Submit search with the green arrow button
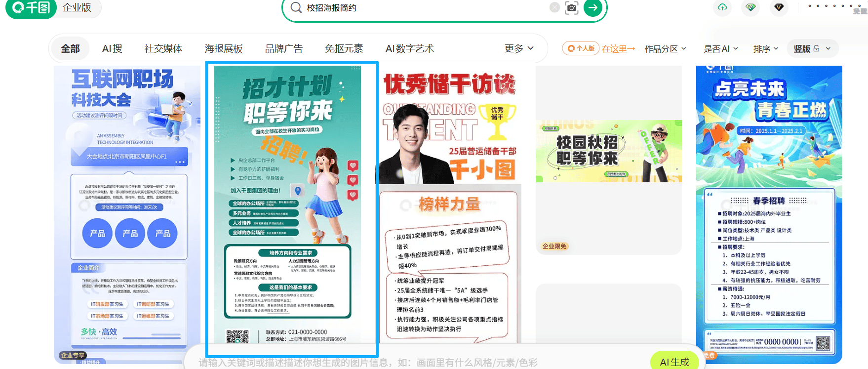 [592, 7]
